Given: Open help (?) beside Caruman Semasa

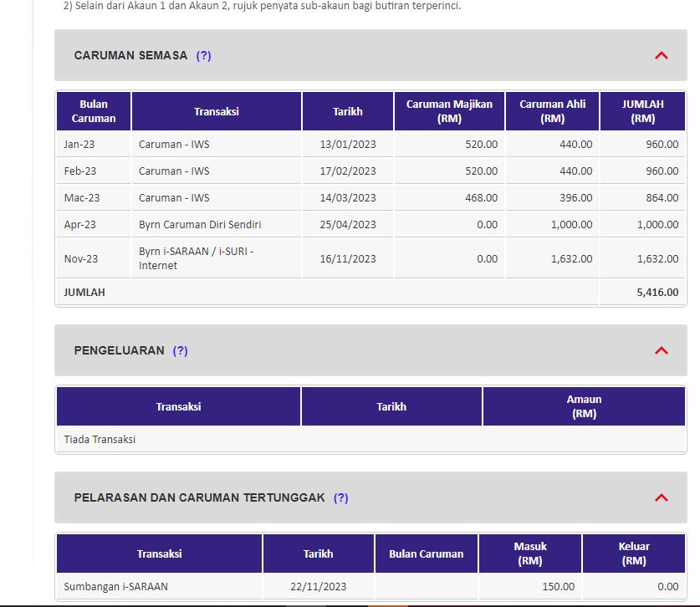Looking at the screenshot, I should click(x=203, y=56).
